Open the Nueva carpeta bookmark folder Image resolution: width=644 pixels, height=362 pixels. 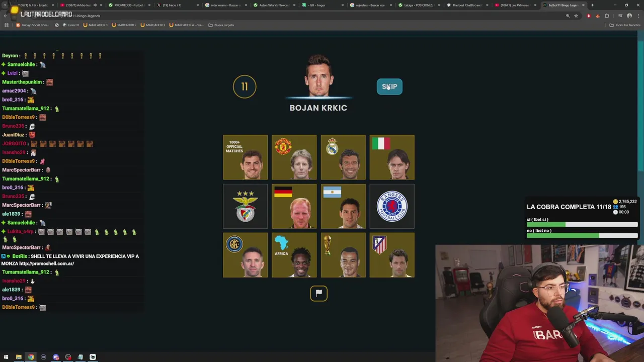pos(221,25)
